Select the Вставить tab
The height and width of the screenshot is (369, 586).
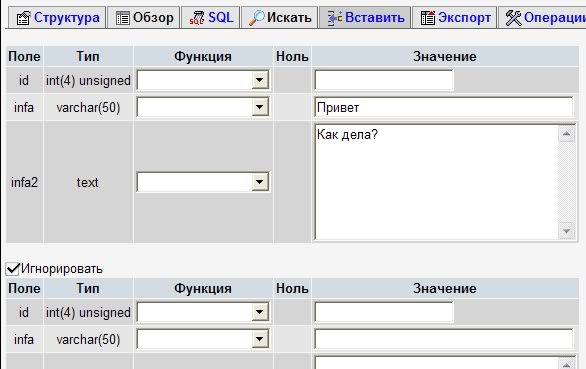(x=365, y=18)
